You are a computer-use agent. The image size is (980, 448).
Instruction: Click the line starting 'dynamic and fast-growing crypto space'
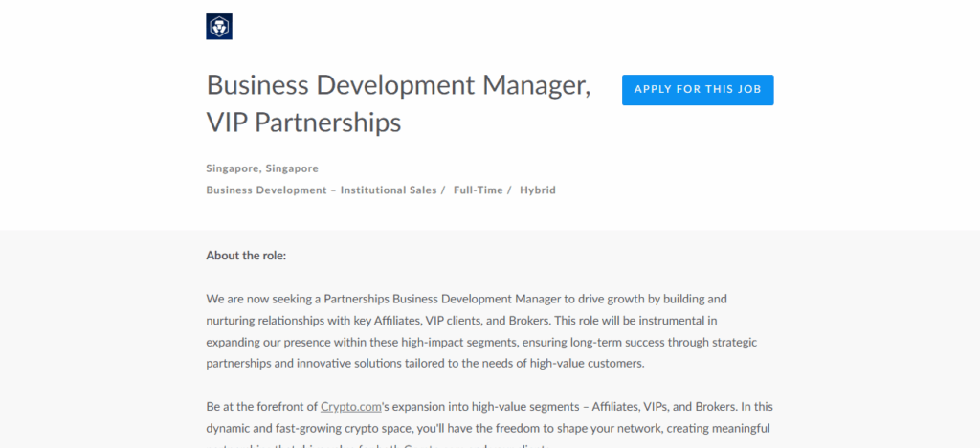(x=488, y=428)
